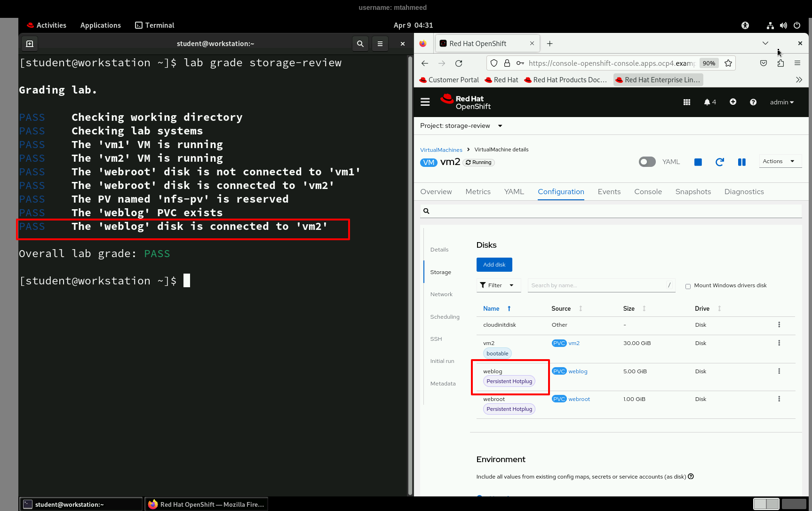Open OpenShift application launcher grid
This screenshot has height=511, width=812.
point(687,102)
